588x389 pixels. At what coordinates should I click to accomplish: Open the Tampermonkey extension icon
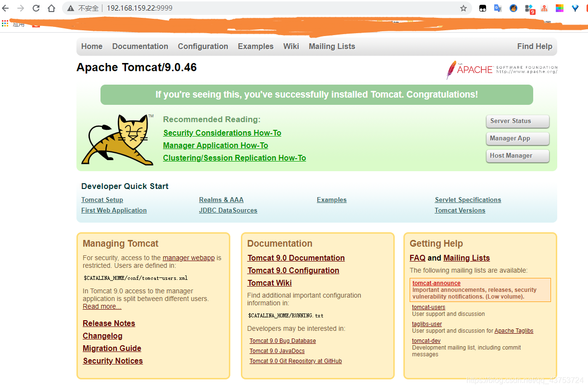(x=482, y=8)
